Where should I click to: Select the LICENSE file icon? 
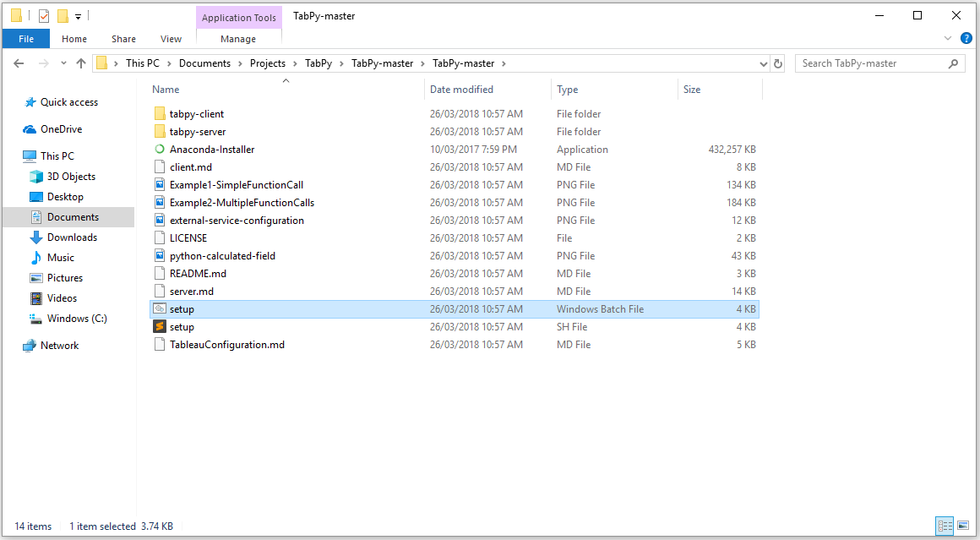(160, 238)
